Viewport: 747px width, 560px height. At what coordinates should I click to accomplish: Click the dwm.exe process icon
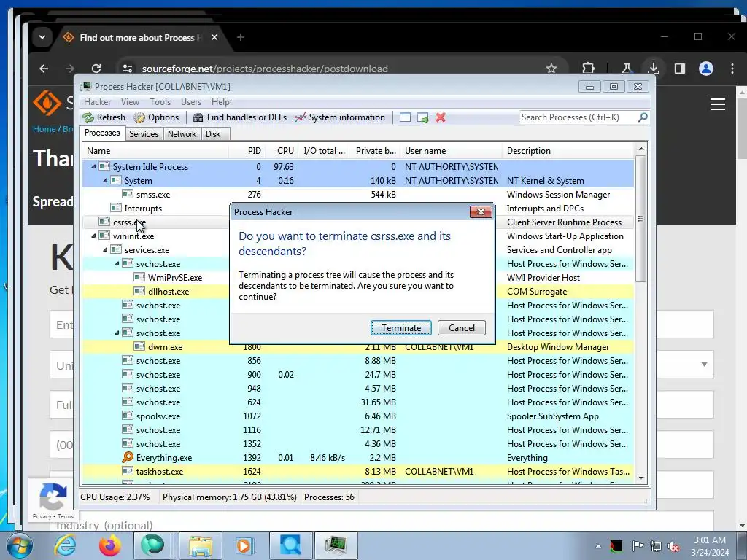tap(139, 346)
